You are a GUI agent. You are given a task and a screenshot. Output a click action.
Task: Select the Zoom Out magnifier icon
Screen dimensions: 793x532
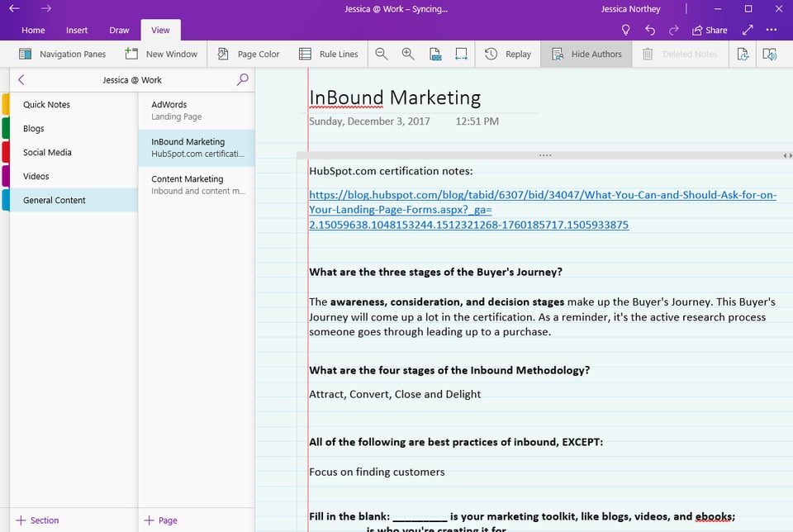(381, 54)
